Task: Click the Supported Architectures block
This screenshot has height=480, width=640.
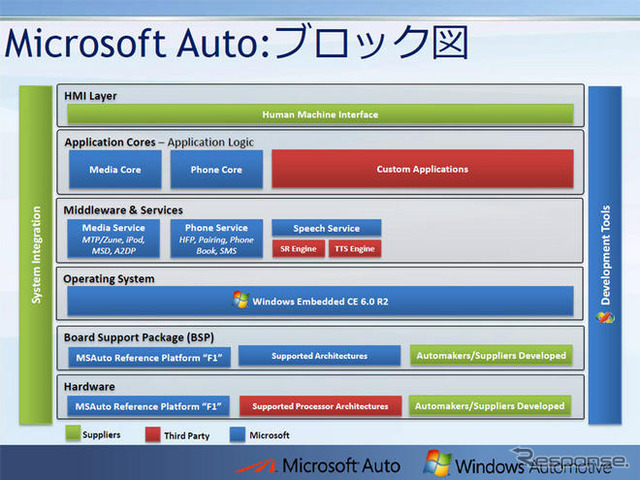Action: [320, 356]
